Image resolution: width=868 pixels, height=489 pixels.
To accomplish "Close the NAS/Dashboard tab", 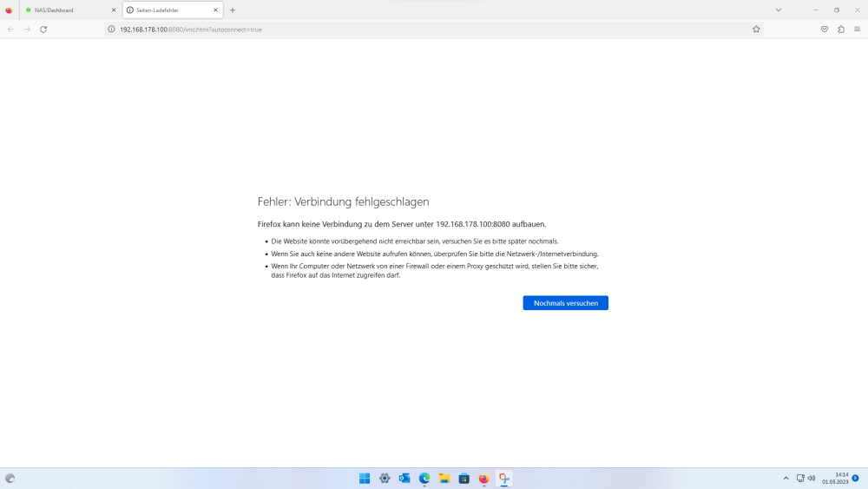I will [114, 10].
